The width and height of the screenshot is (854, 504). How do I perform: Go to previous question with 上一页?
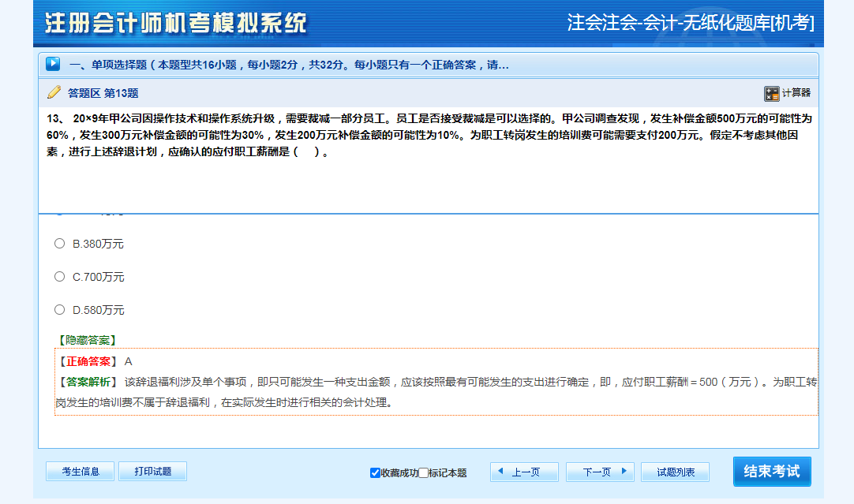click(524, 472)
